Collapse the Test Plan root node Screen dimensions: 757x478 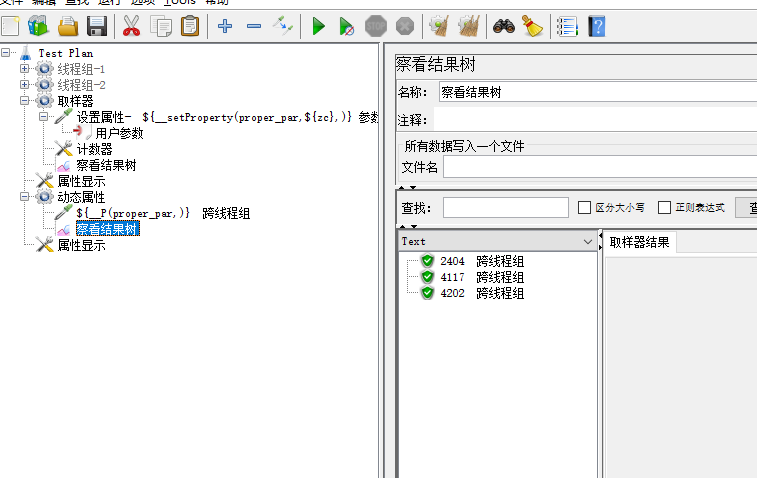pyautogui.click(x=5, y=52)
